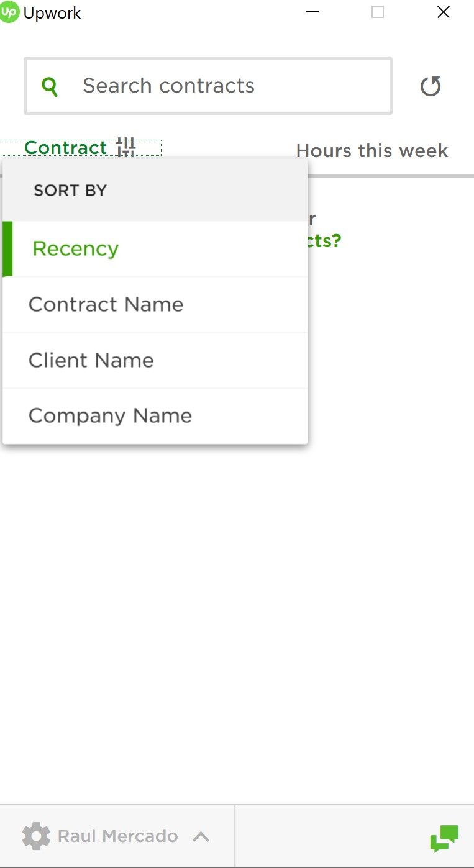Open the SORT BY dropdown header

tap(70, 190)
